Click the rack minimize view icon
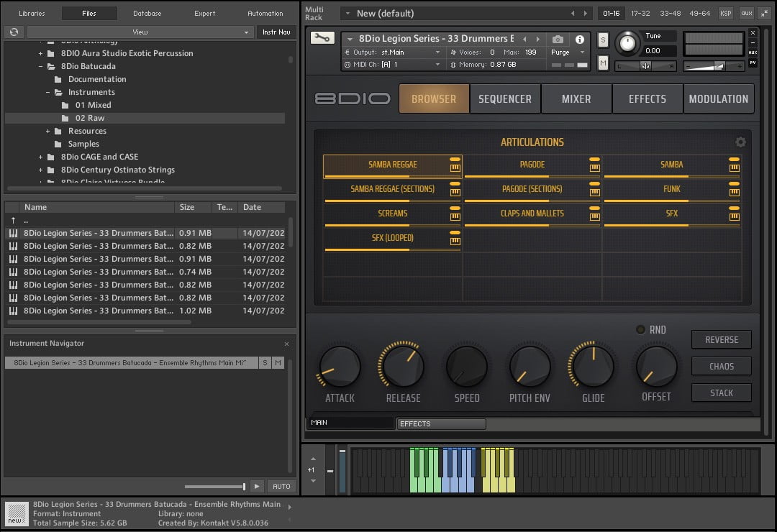This screenshot has width=777, height=532. coord(765,14)
